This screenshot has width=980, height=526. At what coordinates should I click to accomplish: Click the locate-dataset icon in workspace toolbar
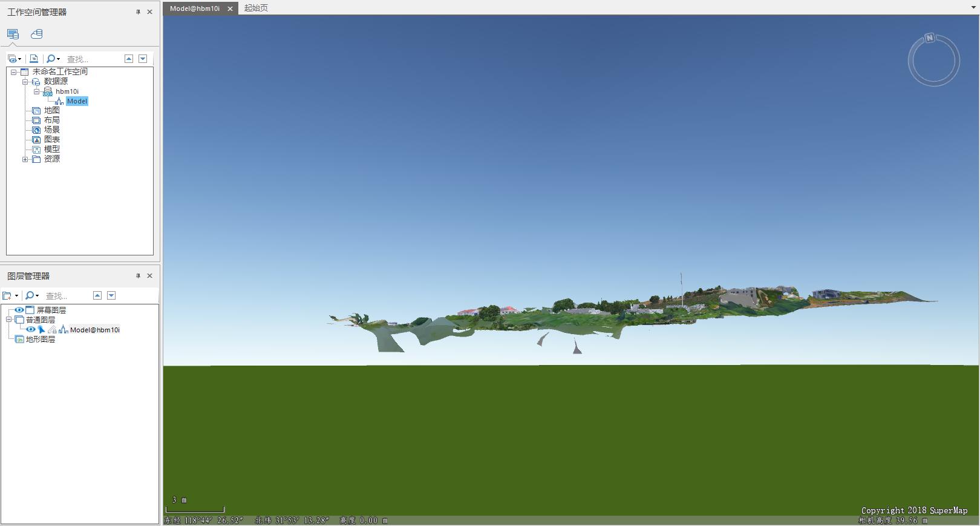click(x=34, y=59)
